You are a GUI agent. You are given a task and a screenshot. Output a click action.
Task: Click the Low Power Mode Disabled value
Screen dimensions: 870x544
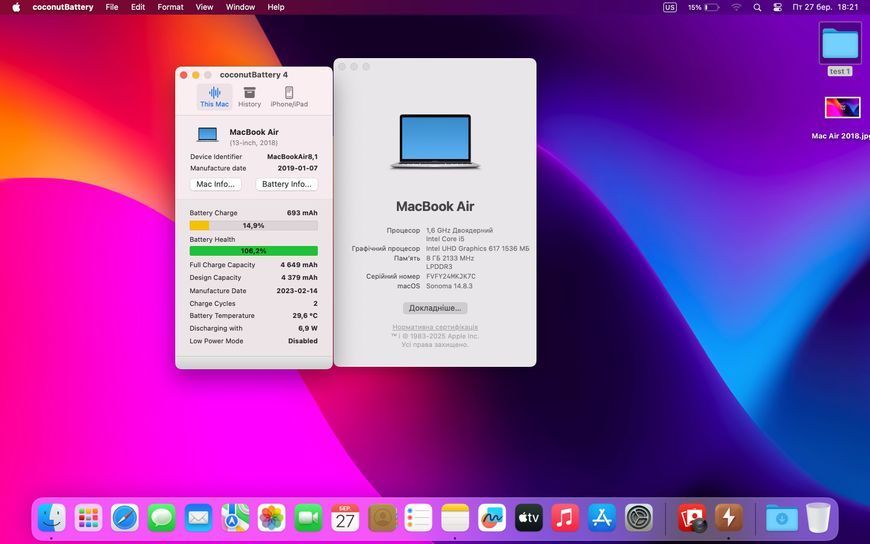[x=302, y=341]
